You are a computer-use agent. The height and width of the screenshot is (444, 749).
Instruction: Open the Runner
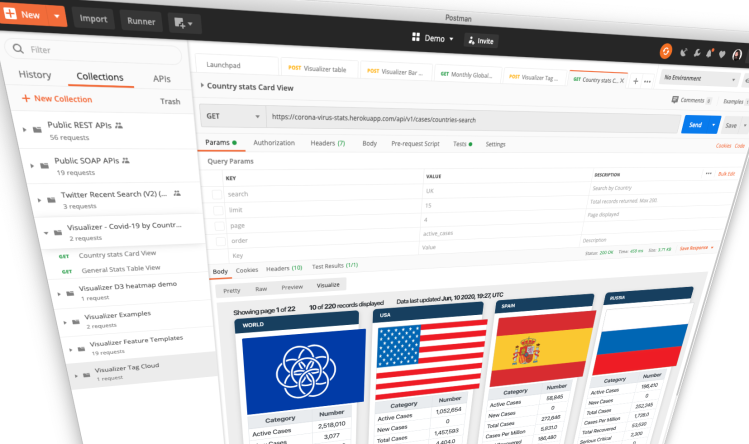(x=141, y=21)
